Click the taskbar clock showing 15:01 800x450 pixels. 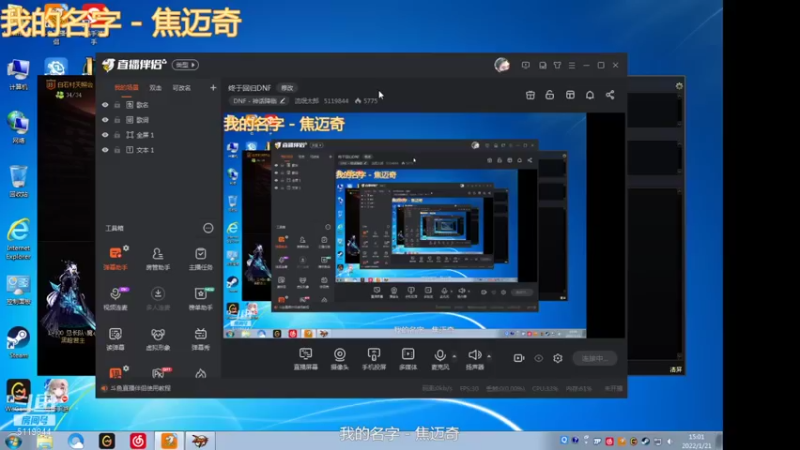click(696, 441)
